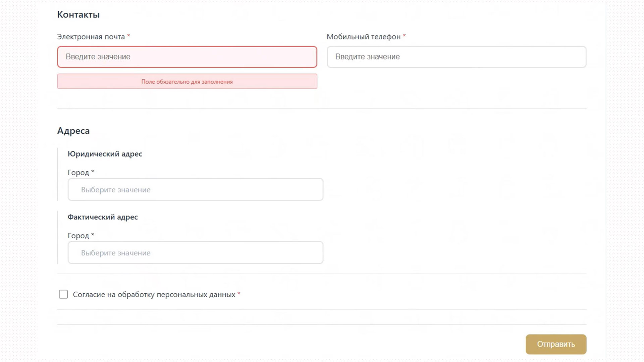Click the Электронная почта field label
This screenshot has width=644, height=362.
(91, 37)
